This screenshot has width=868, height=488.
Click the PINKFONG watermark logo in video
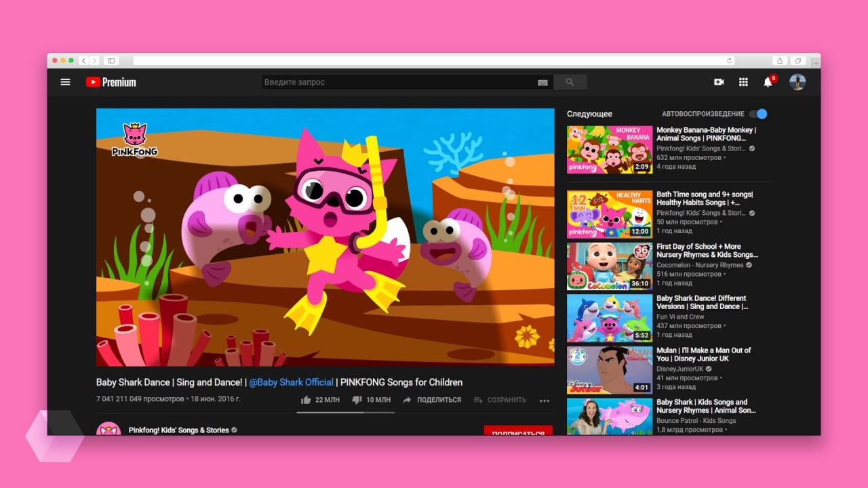[134, 140]
